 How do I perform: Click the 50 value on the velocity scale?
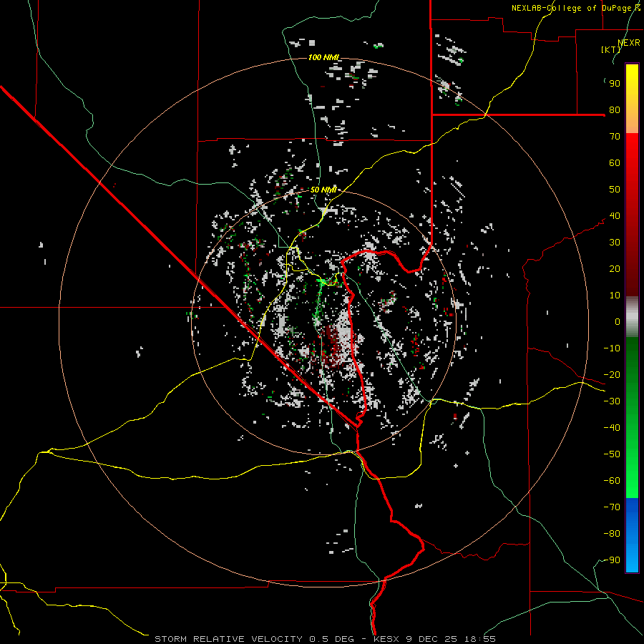click(x=615, y=190)
